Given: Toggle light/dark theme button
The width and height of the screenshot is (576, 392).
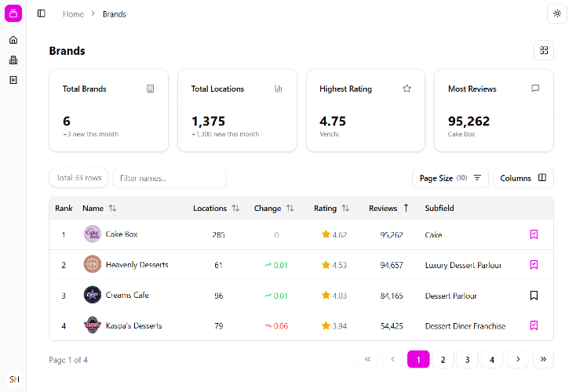Looking at the screenshot, I should click(556, 13).
